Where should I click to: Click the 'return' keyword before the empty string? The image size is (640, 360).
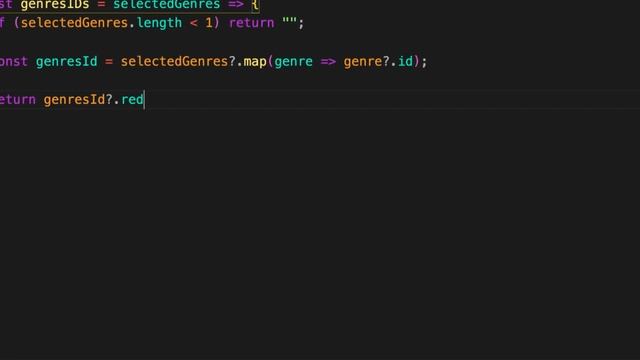[x=251, y=23]
